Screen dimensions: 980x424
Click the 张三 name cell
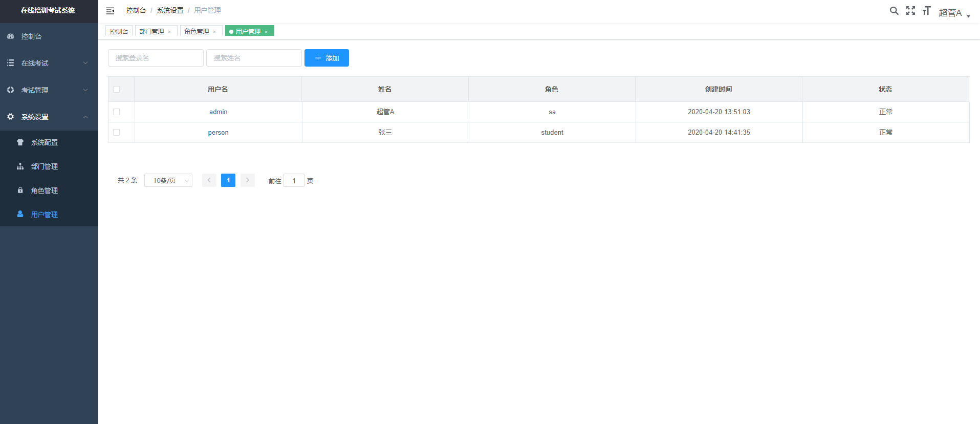coord(385,132)
